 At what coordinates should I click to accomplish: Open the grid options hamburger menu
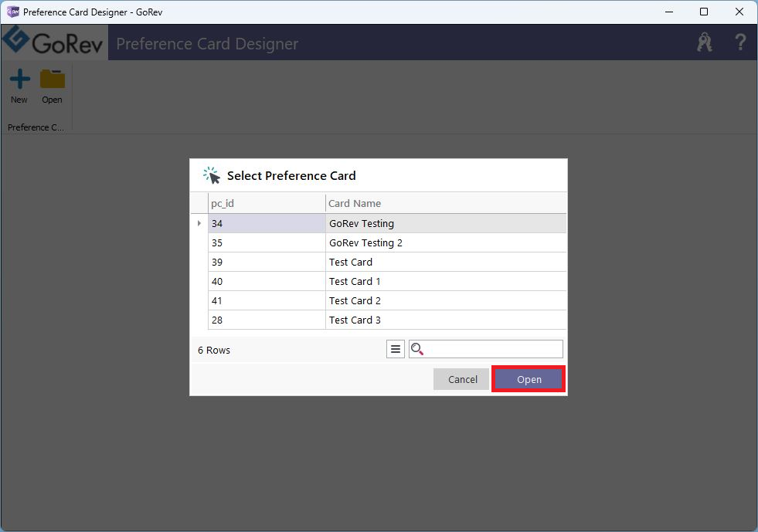[396, 349]
